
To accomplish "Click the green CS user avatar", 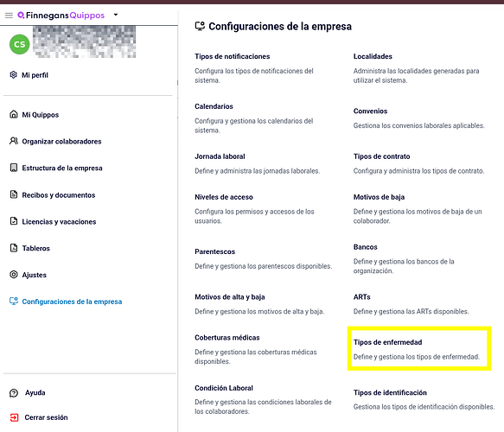I will [20, 44].
